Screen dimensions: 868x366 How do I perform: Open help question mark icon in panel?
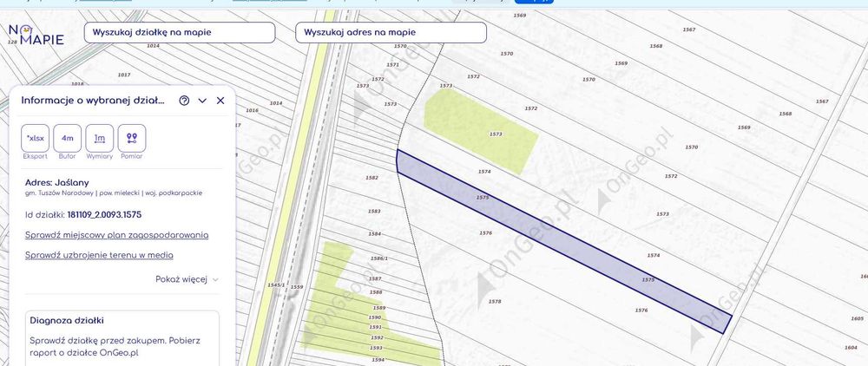pyautogui.click(x=184, y=101)
